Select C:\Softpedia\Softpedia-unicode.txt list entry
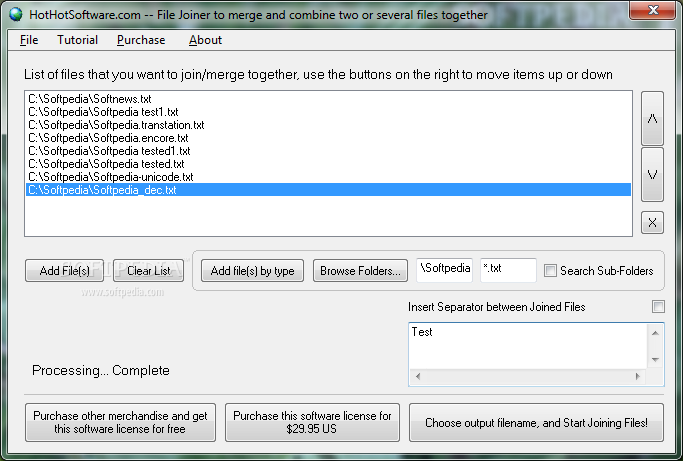Screen dimensions: 683x461 pos(328,177)
